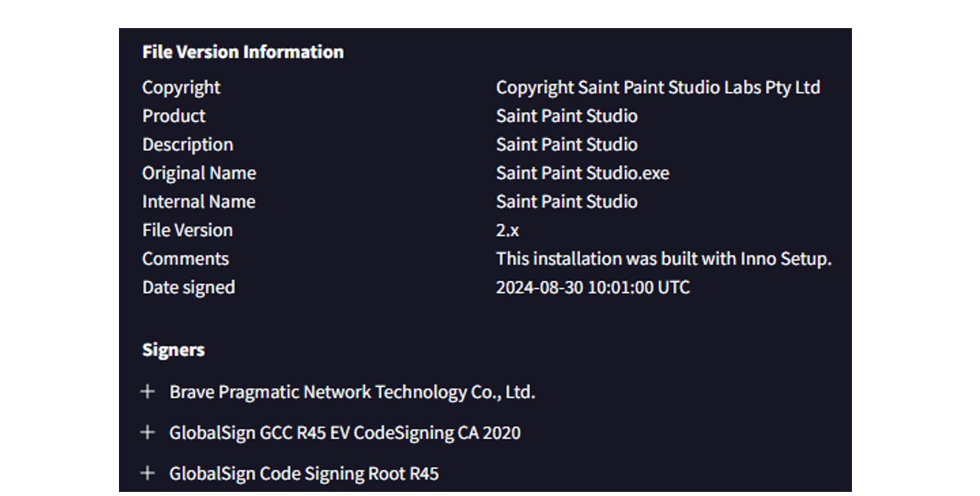Click the Saint Paint Studio.exe file name
This screenshot has width=980, height=496.
pyautogui.click(x=582, y=173)
